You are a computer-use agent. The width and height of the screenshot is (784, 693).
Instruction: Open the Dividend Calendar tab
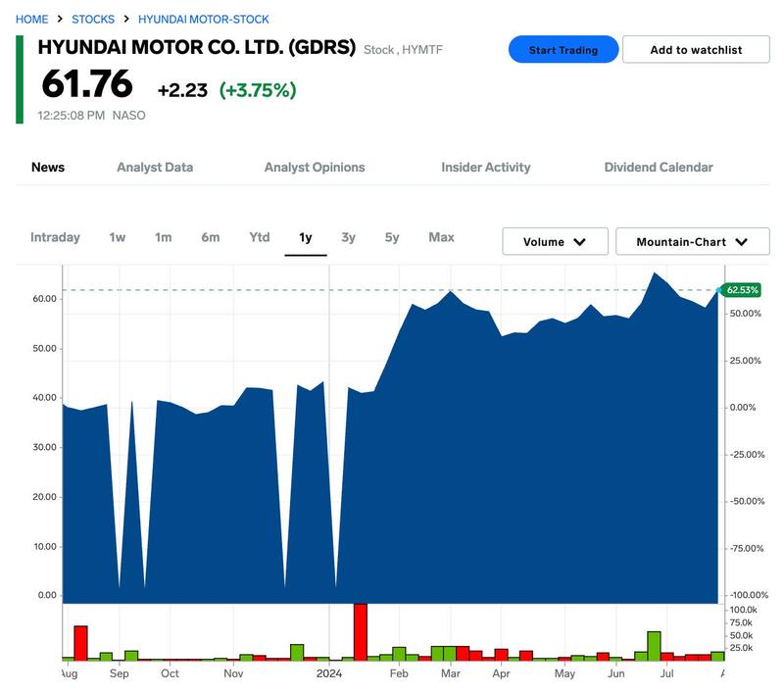tap(659, 167)
